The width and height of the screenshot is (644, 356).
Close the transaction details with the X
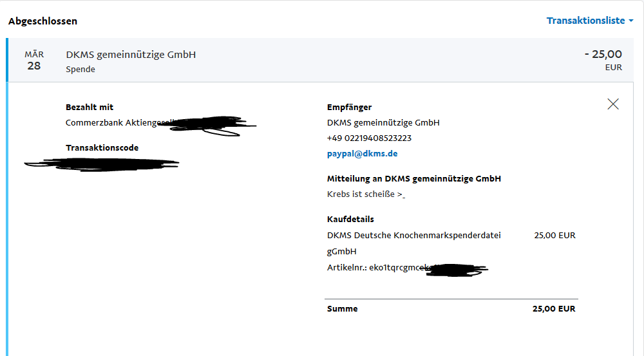coord(613,104)
